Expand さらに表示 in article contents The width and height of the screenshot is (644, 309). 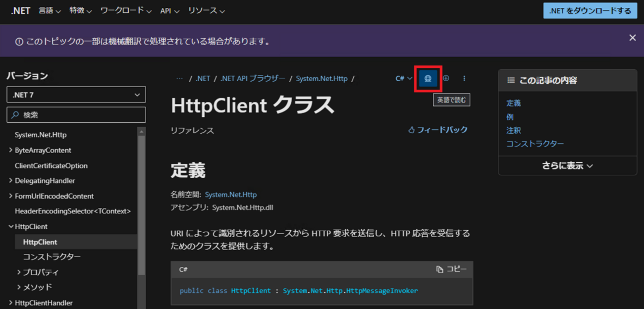567,166
